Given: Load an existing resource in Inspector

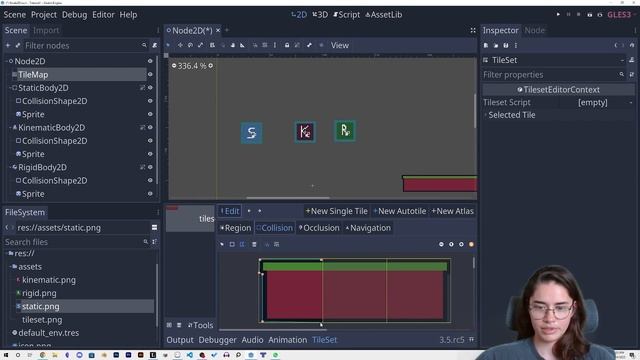Looking at the screenshot, I should pos(496,45).
